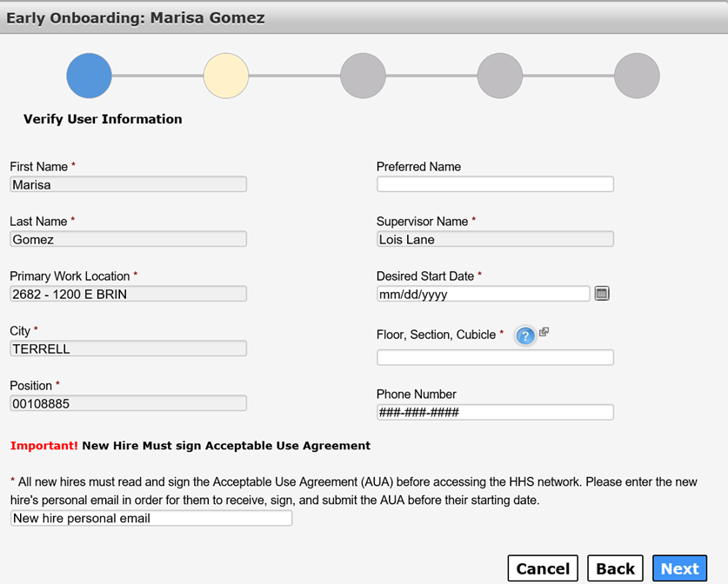The height and width of the screenshot is (584, 728).
Task: Click the Position field showing 00108885
Action: 128,403
